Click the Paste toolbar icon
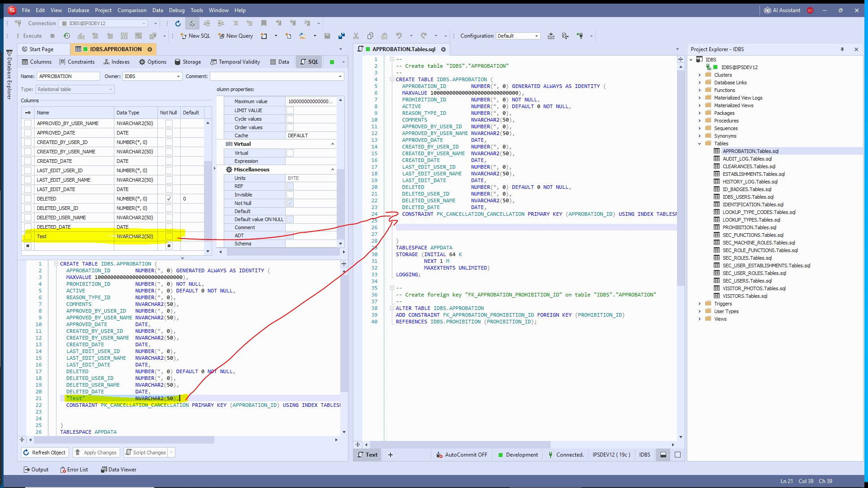Screen dimensions: 868x488 pos(384,36)
